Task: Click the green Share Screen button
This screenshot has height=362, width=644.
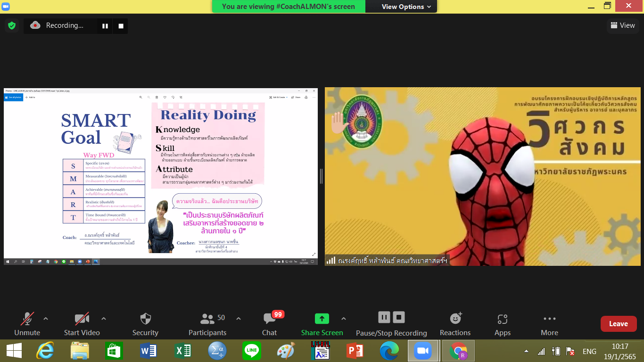Action: click(322, 324)
